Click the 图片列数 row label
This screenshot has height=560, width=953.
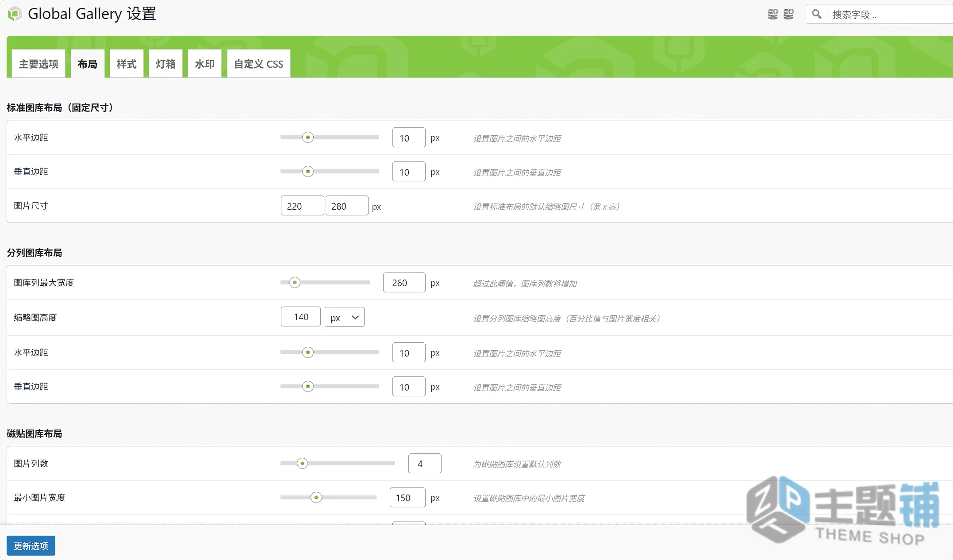(31, 464)
